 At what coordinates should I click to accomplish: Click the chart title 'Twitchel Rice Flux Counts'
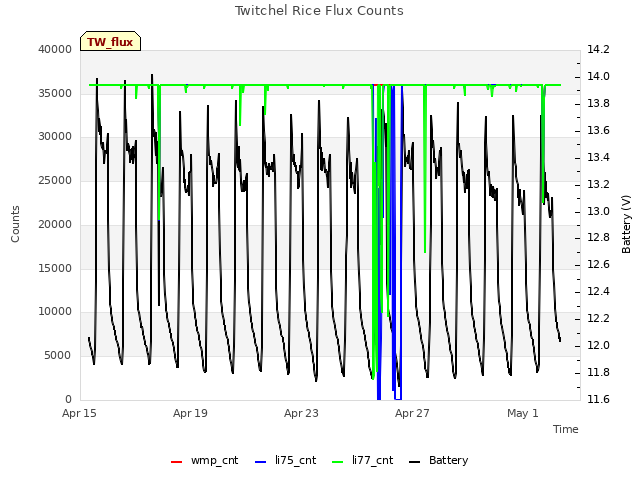pos(319,11)
